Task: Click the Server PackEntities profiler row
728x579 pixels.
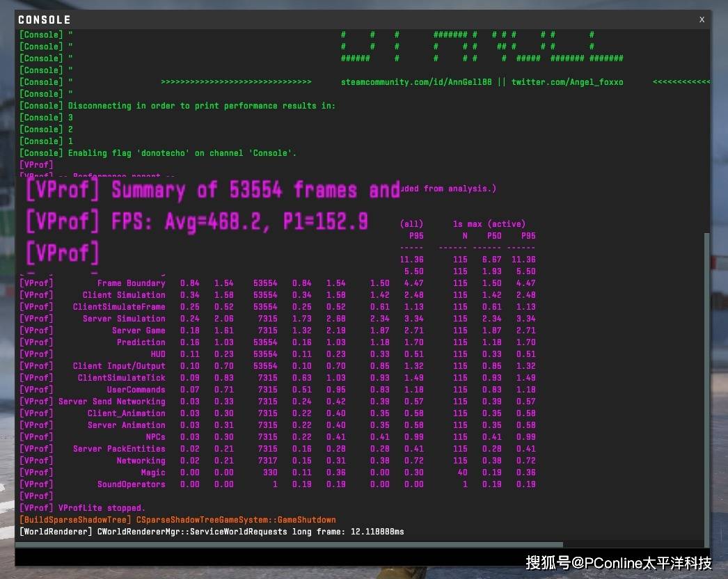Action: point(119,449)
